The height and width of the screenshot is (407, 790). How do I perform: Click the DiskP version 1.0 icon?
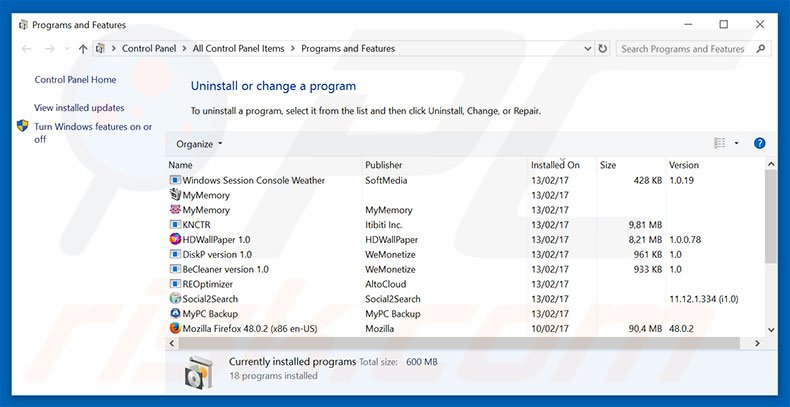[x=175, y=254]
